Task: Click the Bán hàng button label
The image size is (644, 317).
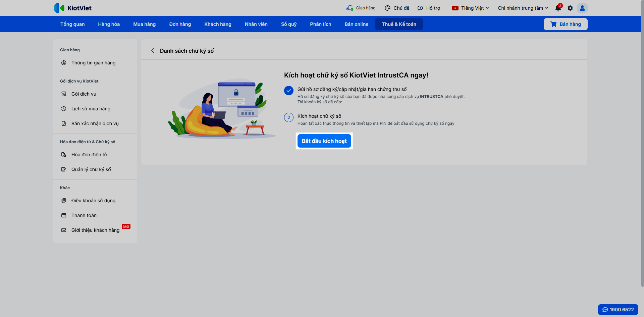Action: 570,24
